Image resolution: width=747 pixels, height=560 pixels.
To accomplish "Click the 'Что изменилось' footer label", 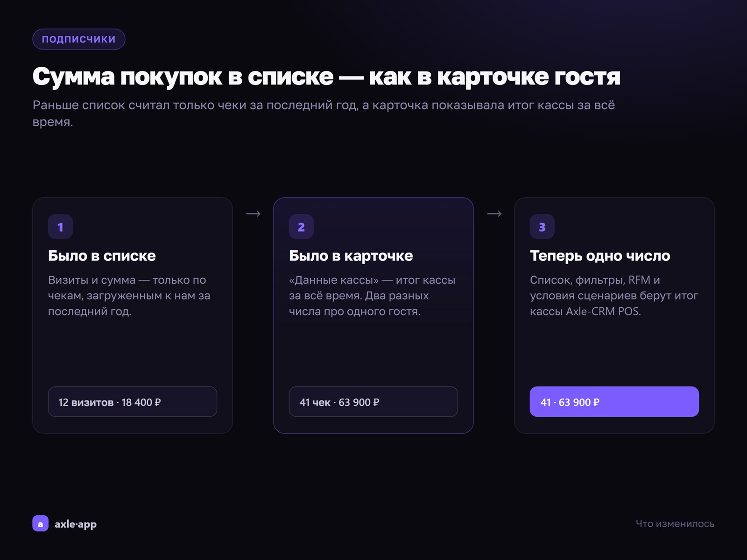I will 675,524.
